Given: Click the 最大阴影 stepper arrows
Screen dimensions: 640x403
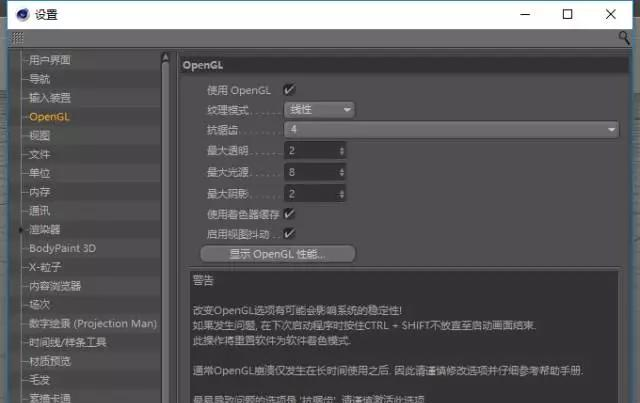Looking at the screenshot, I should coord(342,194).
